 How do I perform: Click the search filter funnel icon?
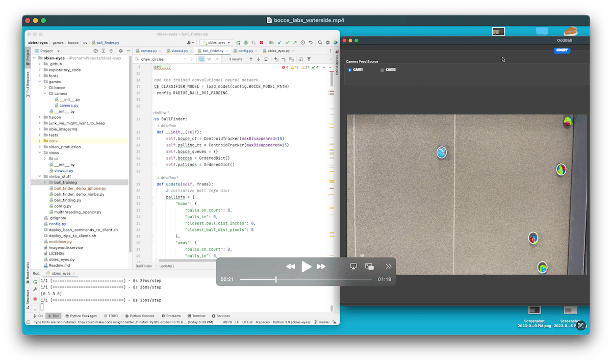pos(309,59)
